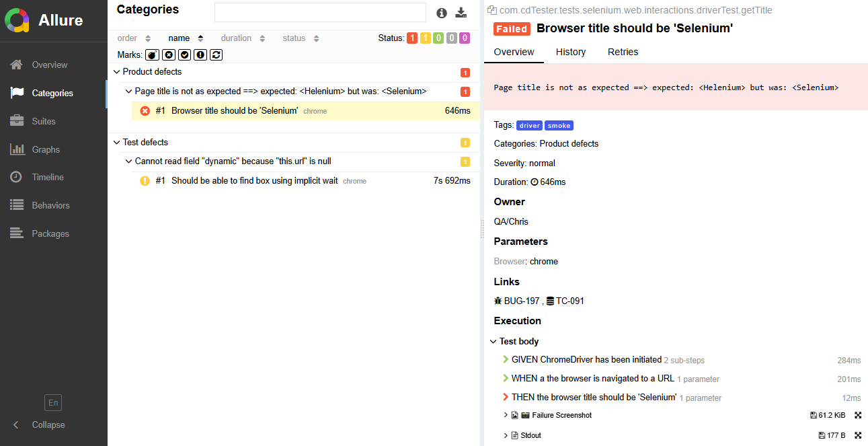Open the Timeline clock icon in sidebar
The image size is (868, 446).
coord(17,177)
